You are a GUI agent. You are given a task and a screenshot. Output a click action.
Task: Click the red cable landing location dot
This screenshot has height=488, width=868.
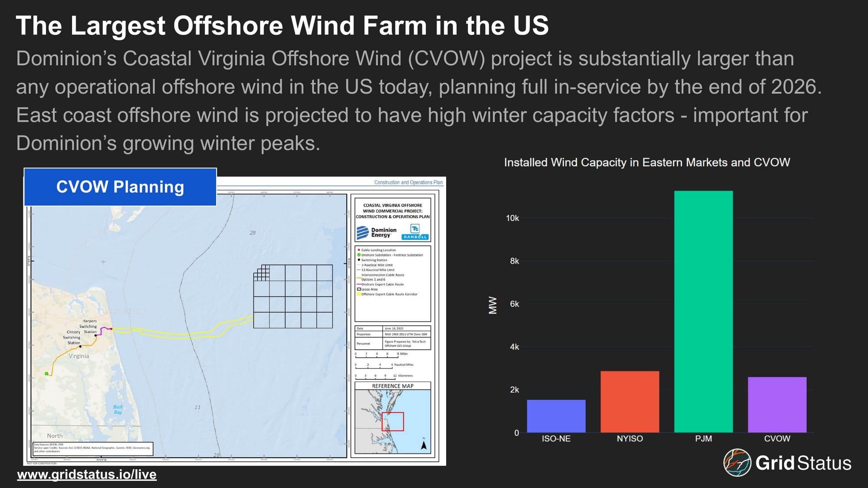(x=111, y=329)
